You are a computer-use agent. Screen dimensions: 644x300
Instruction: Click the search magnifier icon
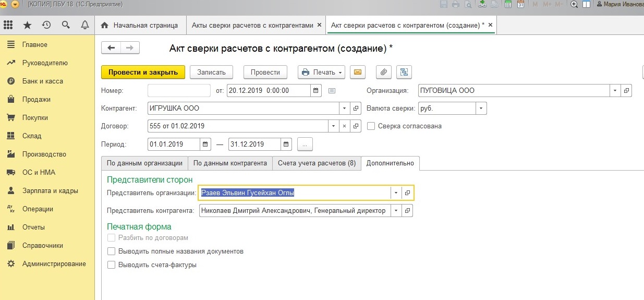(x=66, y=25)
